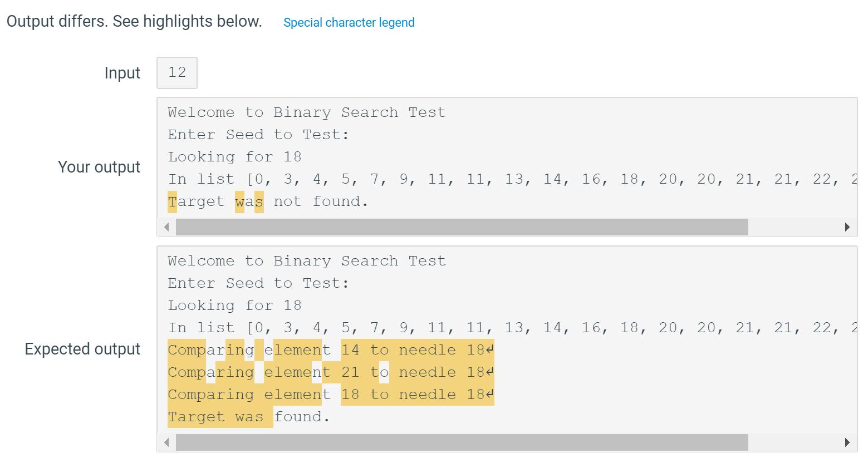Screen dimensions: 868x463
Task: Select the Input value 12 box
Action: [176, 72]
